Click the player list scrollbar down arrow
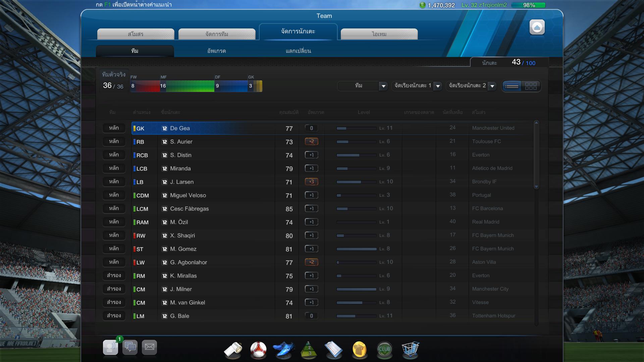This screenshot has width=644, height=362. click(x=536, y=187)
